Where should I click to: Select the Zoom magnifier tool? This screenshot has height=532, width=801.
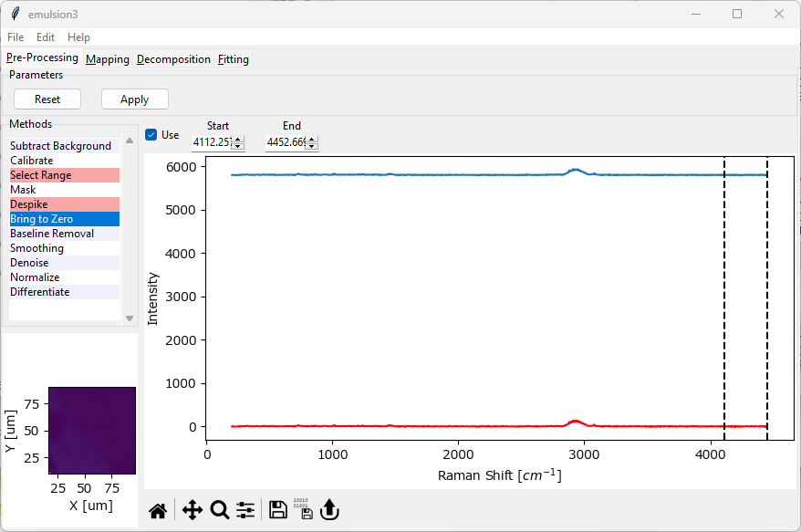[x=220, y=510]
